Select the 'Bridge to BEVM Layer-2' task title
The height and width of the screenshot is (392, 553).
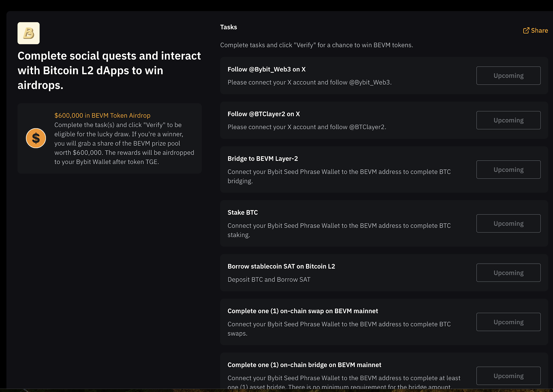[263, 159]
